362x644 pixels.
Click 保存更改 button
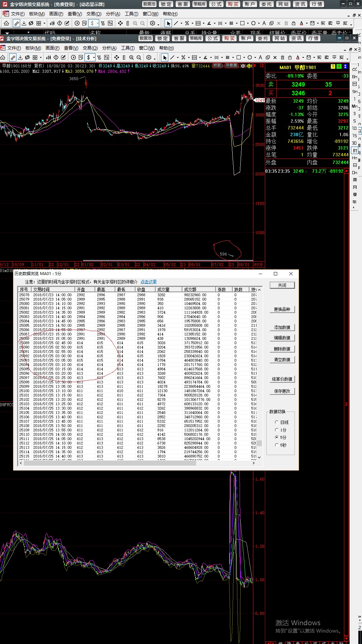tap(282, 391)
